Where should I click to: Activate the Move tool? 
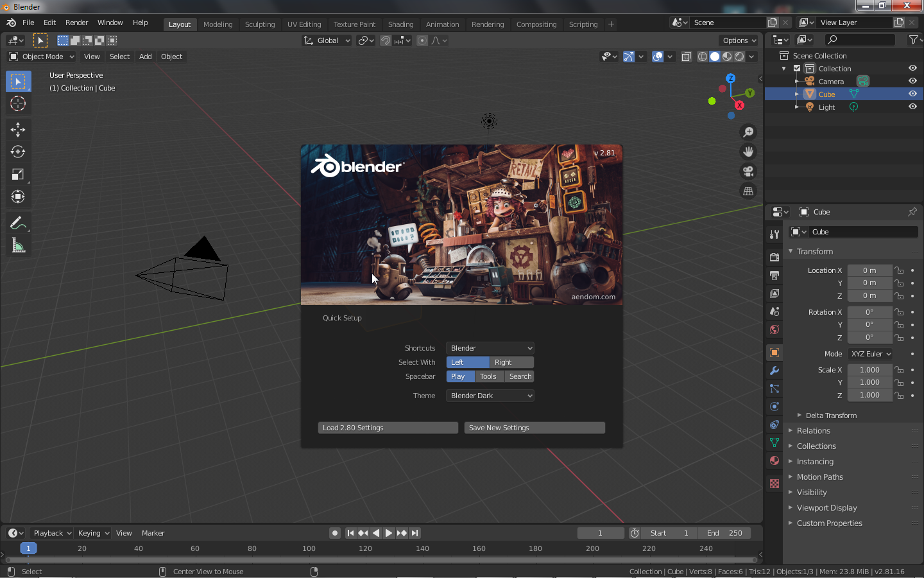pos(18,130)
